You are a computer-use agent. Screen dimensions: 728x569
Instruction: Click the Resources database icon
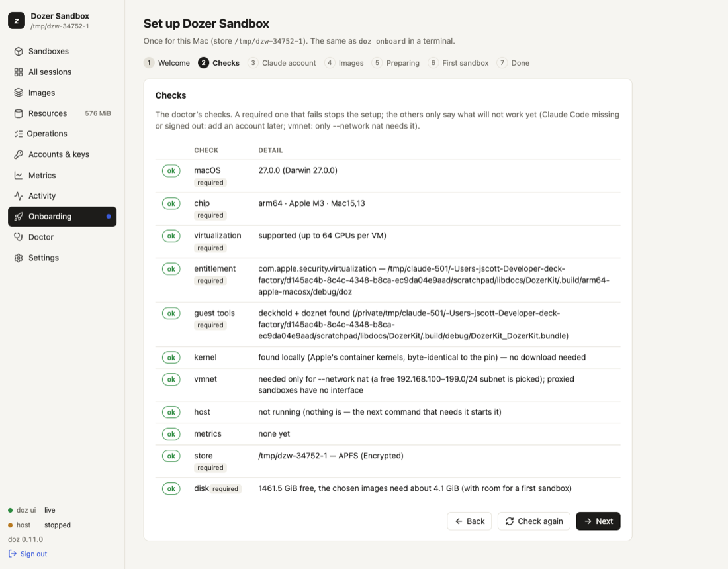[x=19, y=113]
